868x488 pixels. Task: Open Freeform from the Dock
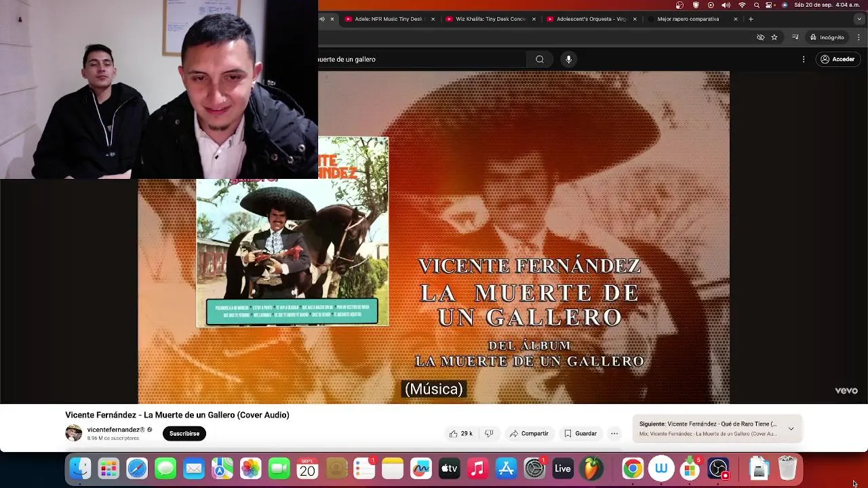click(421, 468)
